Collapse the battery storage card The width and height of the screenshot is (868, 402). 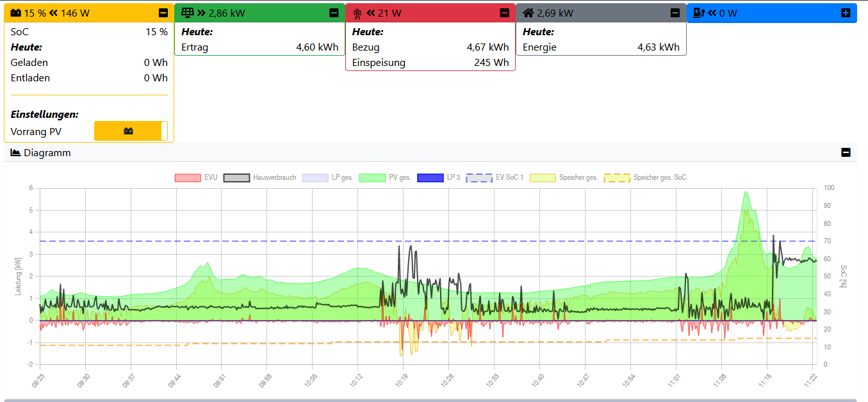point(163,13)
